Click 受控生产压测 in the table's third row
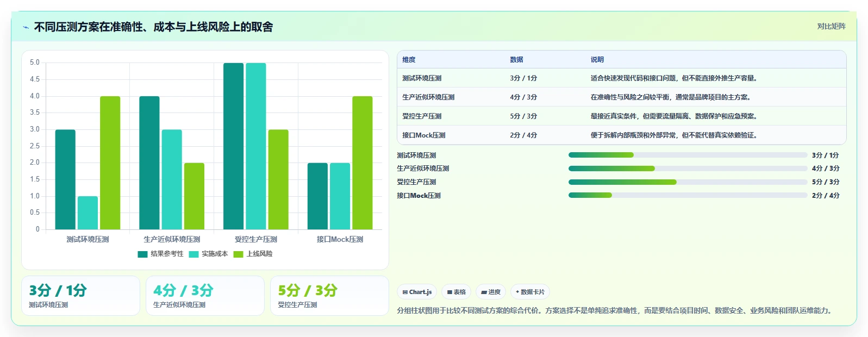Viewport: 868px width, 337px height. [x=422, y=116]
